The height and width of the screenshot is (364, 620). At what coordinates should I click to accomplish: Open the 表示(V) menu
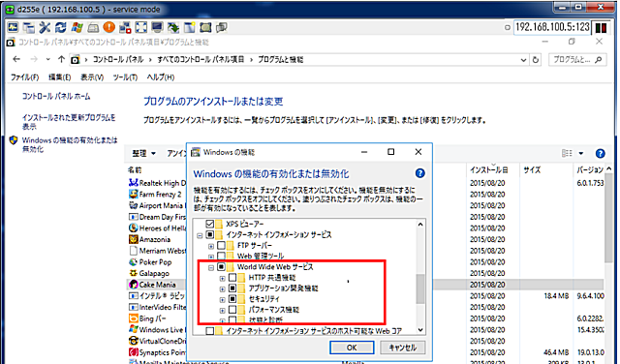click(92, 77)
